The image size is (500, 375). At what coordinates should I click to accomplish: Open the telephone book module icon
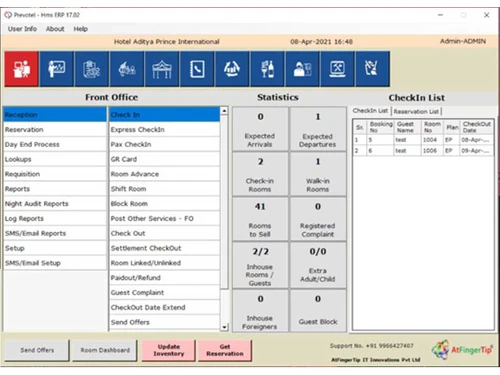(x=197, y=69)
